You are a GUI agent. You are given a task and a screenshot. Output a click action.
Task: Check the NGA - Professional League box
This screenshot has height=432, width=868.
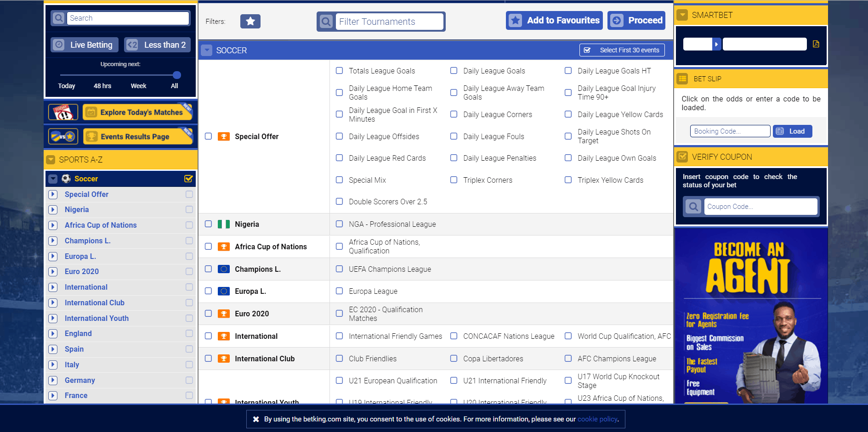tap(340, 224)
